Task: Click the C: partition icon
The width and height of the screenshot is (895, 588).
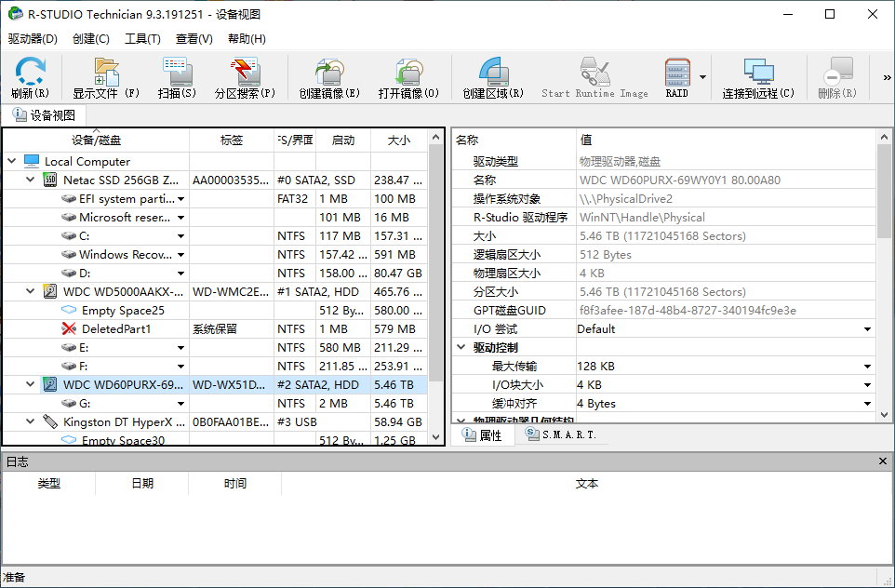Action: point(69,235)
